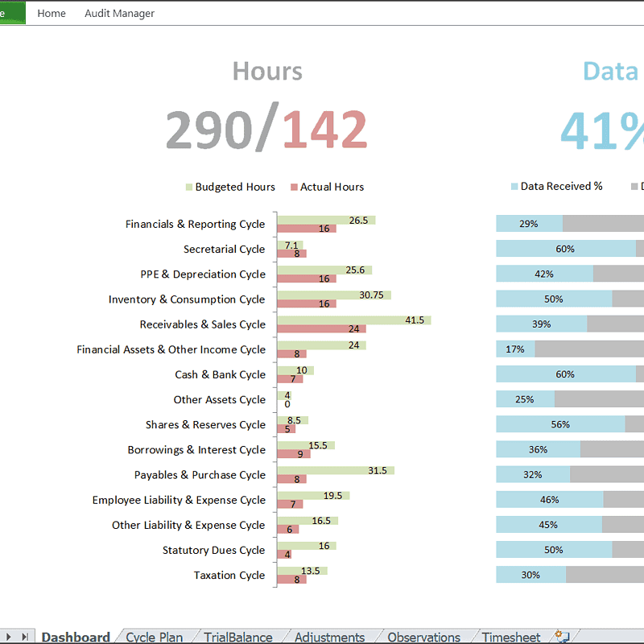Open the TrialBalance sheet
The width and height of the screenshot is (644, 644).
[237, 636]
